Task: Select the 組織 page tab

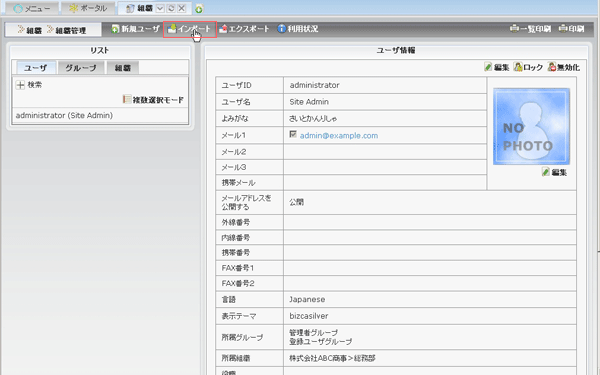Action: point(139,8)
